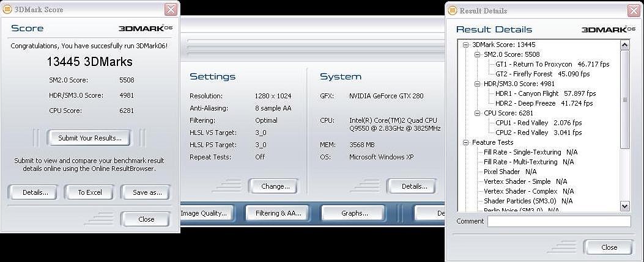Click CPU Score value 6281 in Score window
Image resolution: width=644 pixels, height=262 pixels.
click(127, 111)
